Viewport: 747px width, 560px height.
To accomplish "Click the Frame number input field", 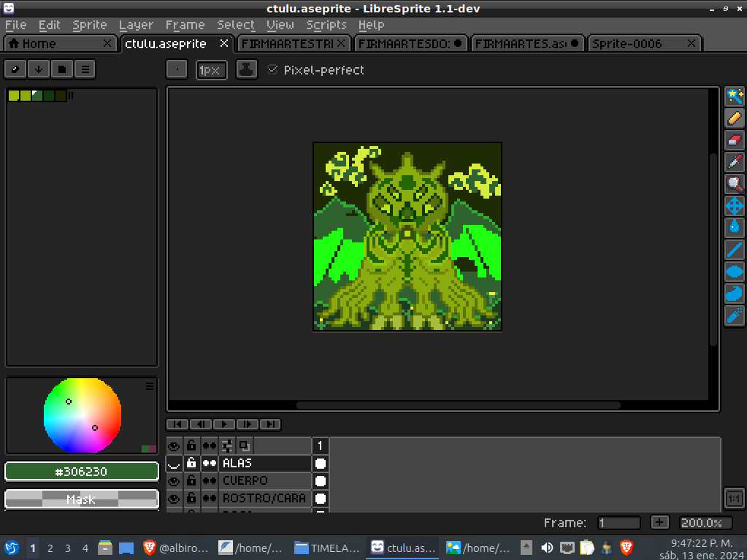I will tap(618, 522).
